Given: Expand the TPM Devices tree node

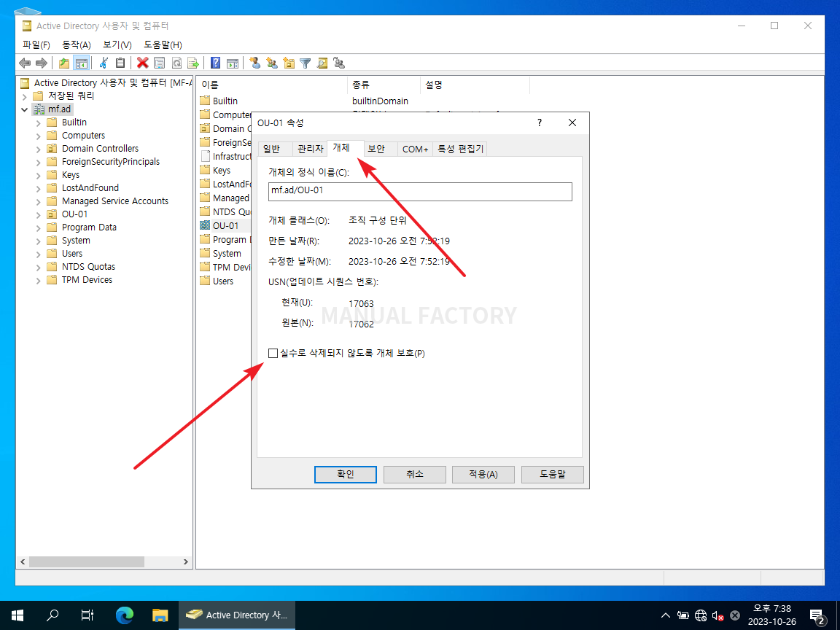Looking at the screenshot, I should (38, 280).
